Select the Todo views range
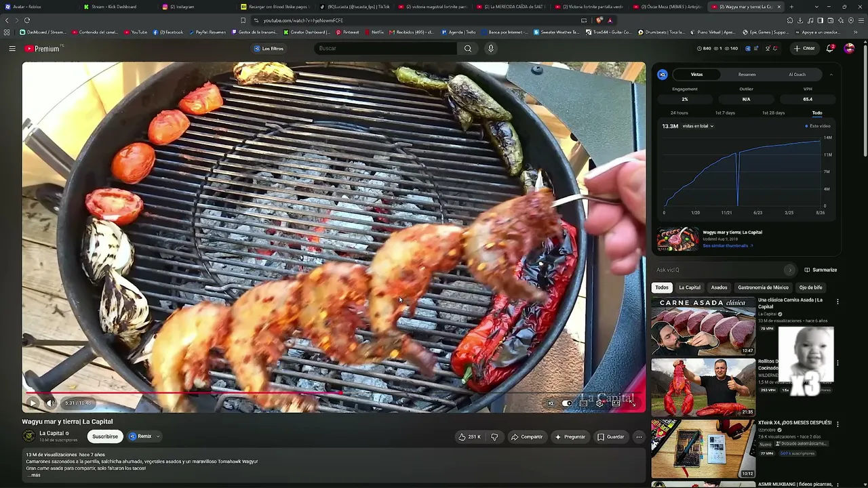 tap(817, 113)
